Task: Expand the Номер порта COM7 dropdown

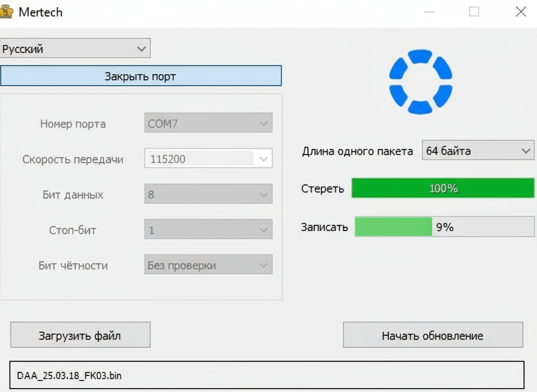Action: (209, 123)
